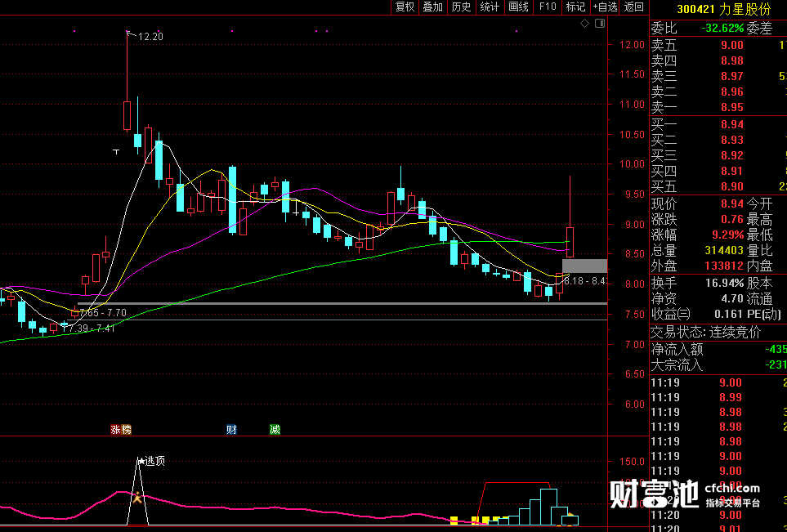Click the 净流入额 row
787x532 pixels.
(718, 349)
